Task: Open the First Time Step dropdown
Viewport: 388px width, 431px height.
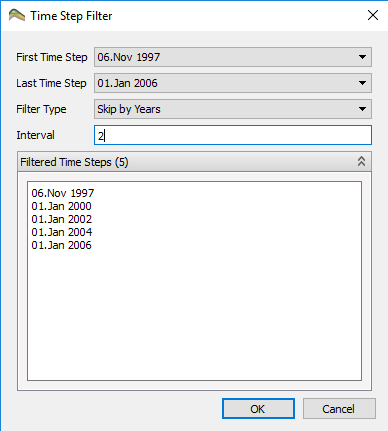Action: [233, 57]
